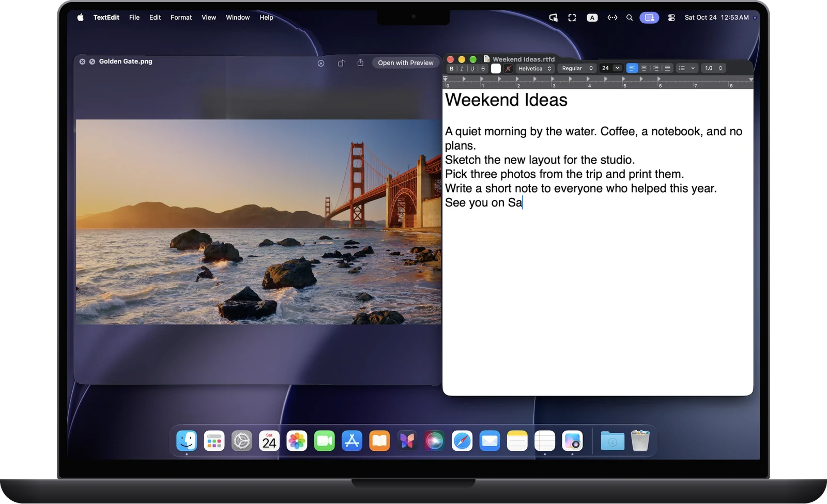This screenshot has width=827, height=504.
Task: Select center text alignment
Action: pyautogui.click(x=644, y=68)
